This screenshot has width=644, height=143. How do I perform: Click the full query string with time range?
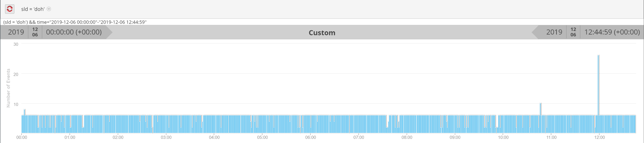(x=75, y=22)
